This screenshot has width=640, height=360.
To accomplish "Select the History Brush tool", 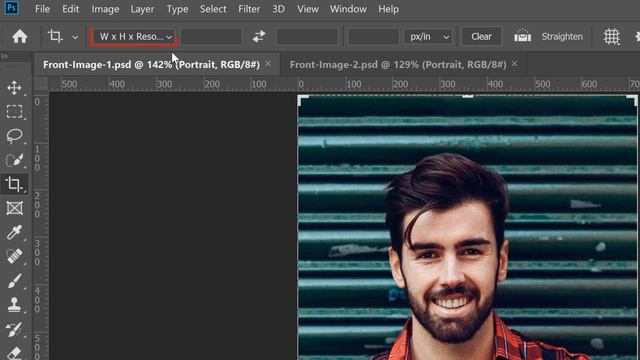I will click(x=14, y=329).
